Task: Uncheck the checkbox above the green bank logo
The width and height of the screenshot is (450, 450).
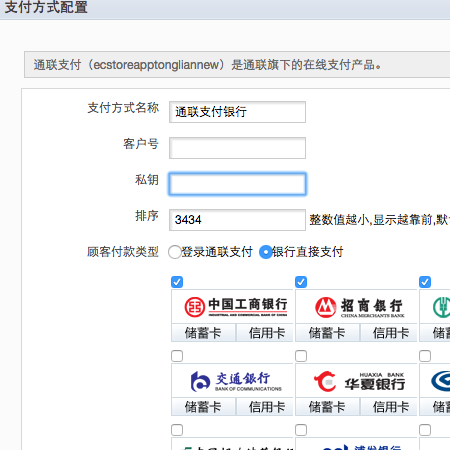Action: pyautogui.click(x=425, y=282)
